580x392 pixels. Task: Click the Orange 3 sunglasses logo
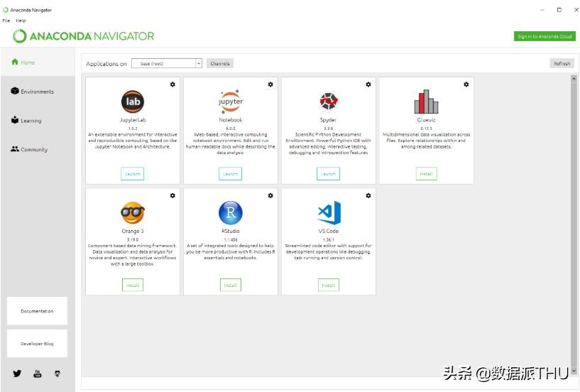pos(133,213)
